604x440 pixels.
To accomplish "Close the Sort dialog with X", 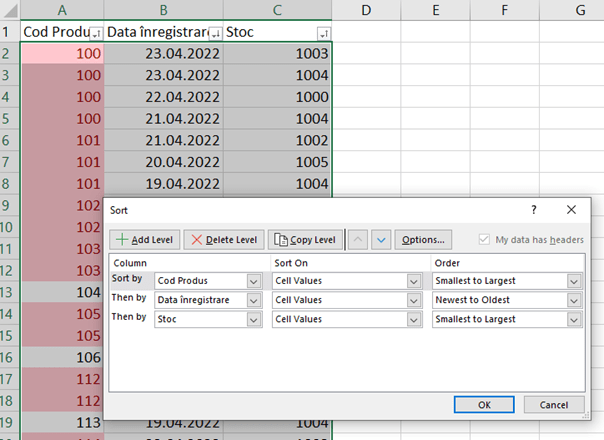I will pos(570,209).
